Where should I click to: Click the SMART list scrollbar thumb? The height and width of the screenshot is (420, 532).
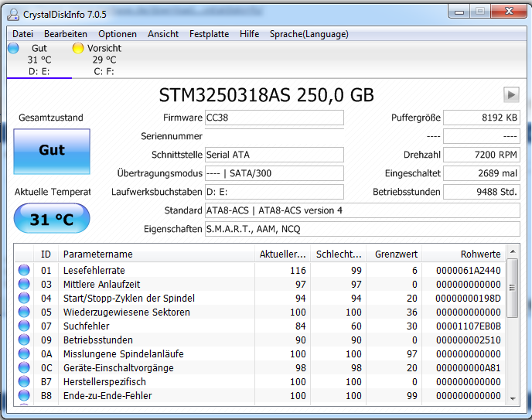coord(513,288)
